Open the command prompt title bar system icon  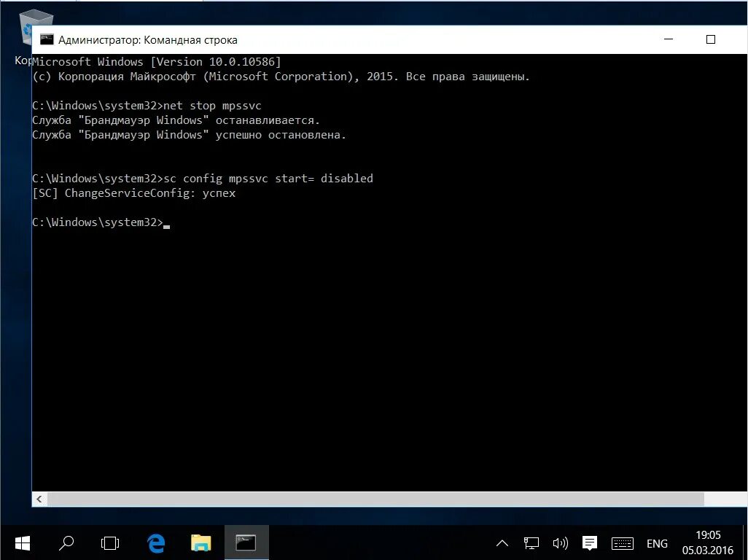[46, 39]
